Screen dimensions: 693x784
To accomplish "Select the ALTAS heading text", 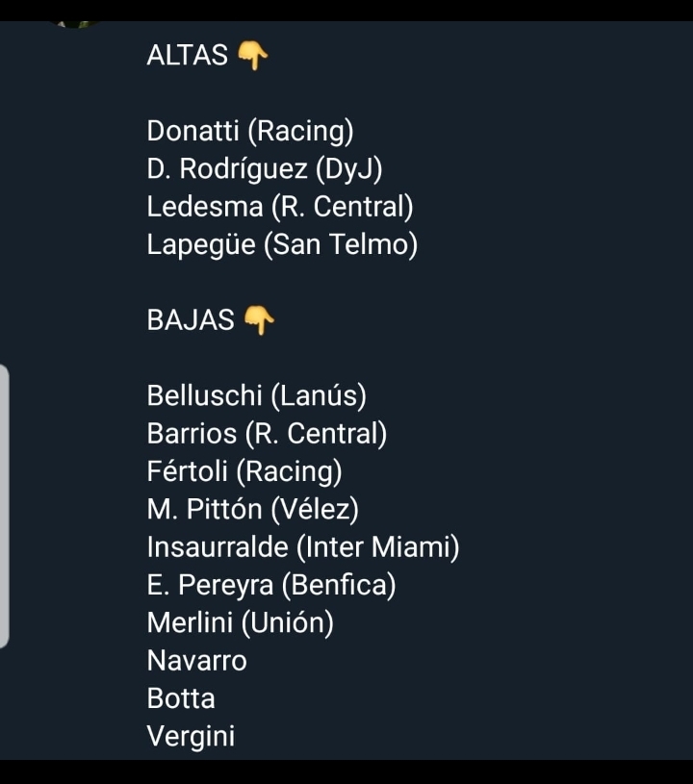I will (x=187, y=56).
